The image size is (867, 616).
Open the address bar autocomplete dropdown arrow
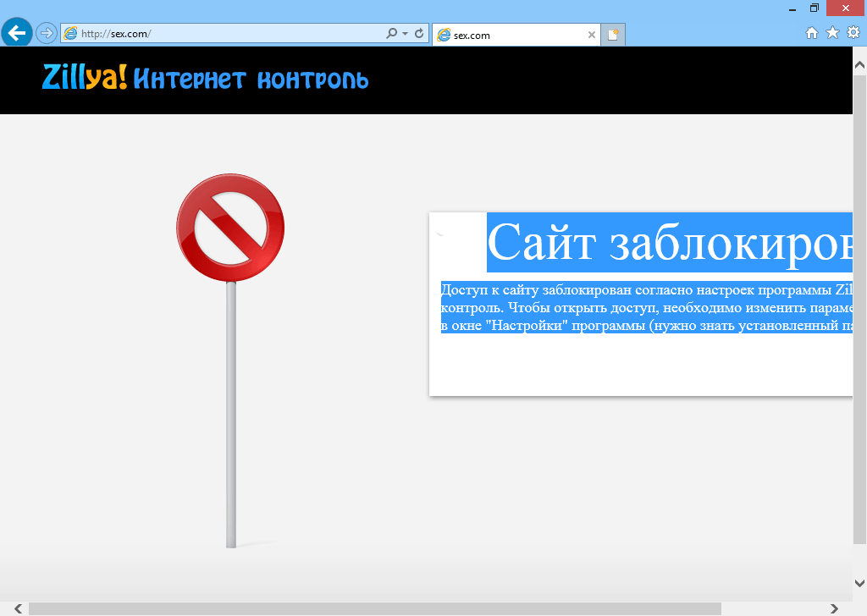coord(406,34)
